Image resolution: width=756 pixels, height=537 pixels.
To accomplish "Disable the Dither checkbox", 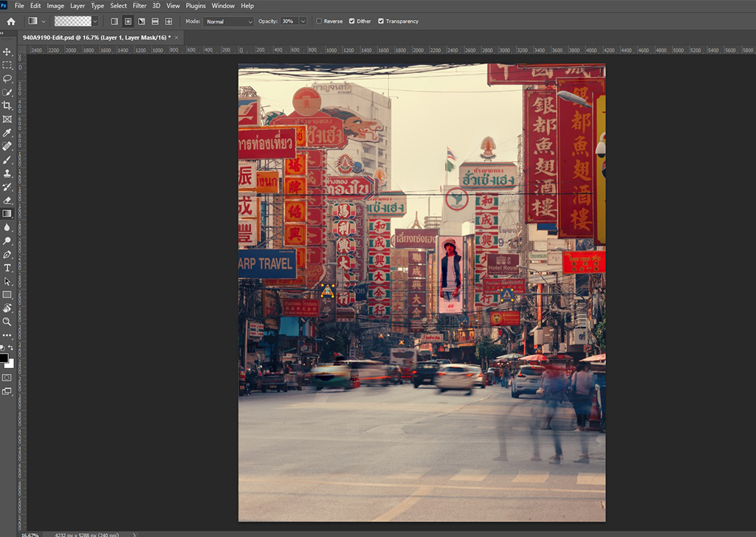I will point(351,21).
